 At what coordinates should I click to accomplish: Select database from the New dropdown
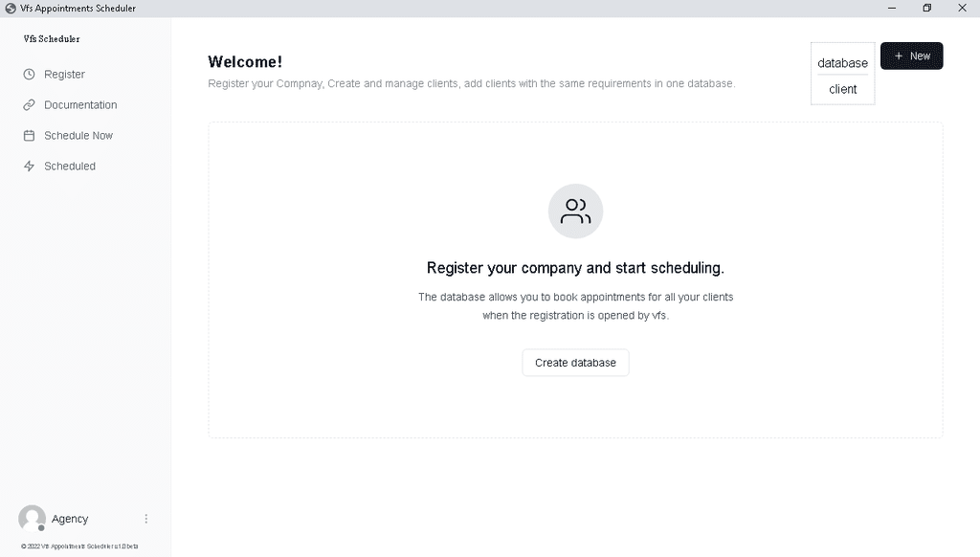point(842,63)
